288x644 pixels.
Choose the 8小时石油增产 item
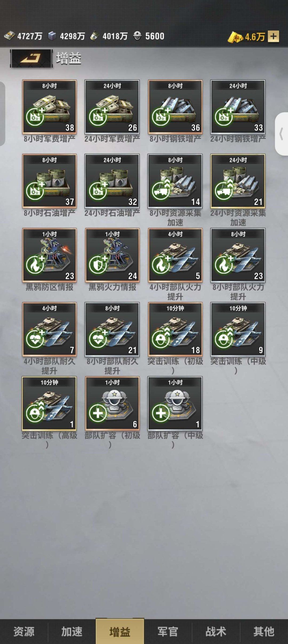tap(49, 181)
